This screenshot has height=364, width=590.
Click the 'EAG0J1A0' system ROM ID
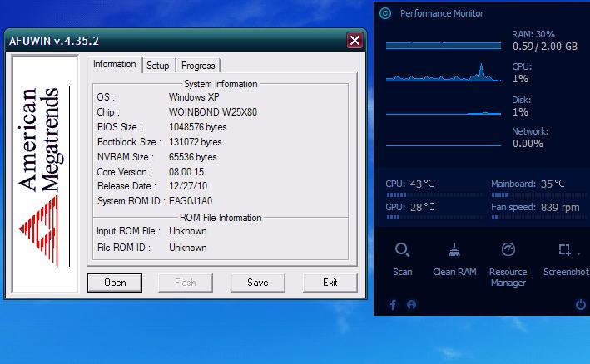(x=191, y=201)
